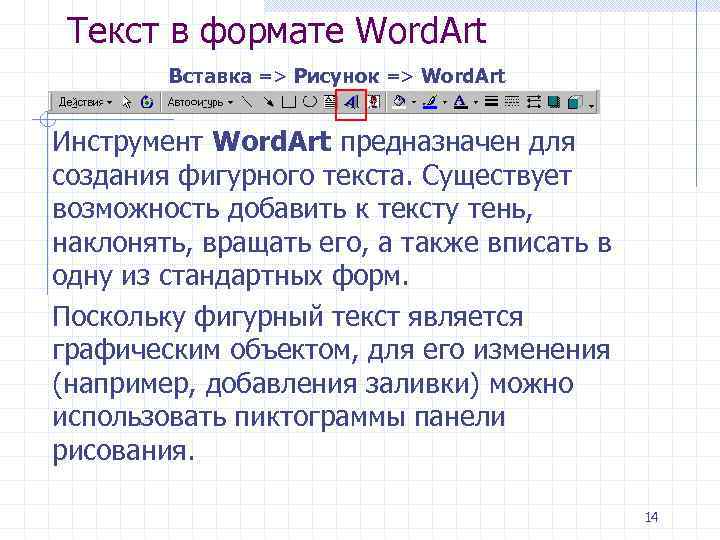Expand the line color dropdown arrow
This screenshot has height=540, width=720.
pyautogui.click(x=444, y=102)
